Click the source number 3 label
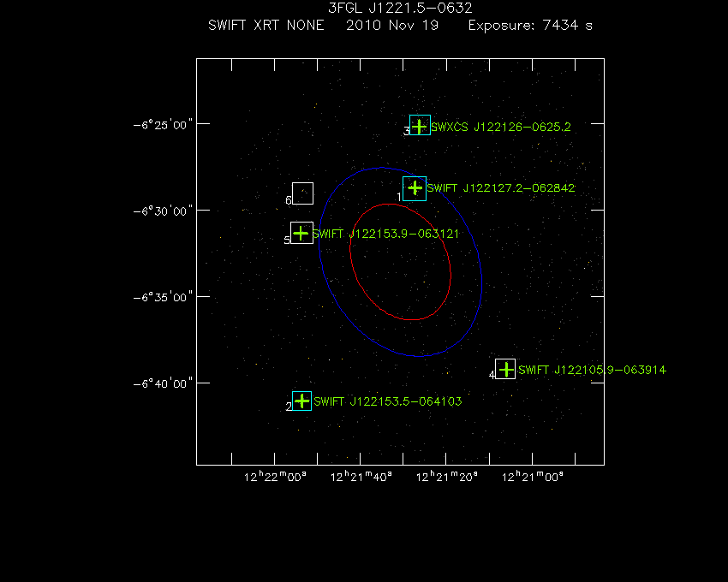The width and height of the screenshot is (728, 582). (406, 131)
